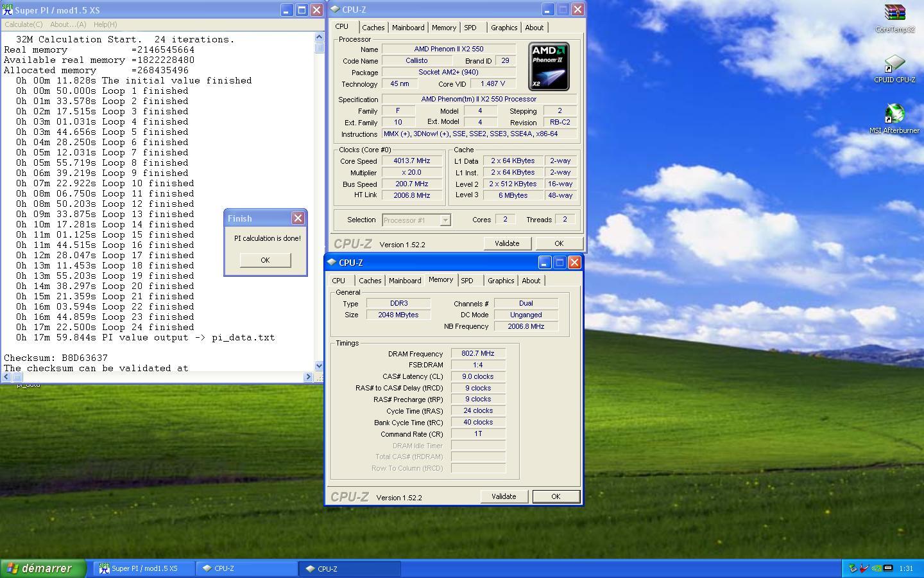Click the DRAM Frequency value 802.7 MHz

point(478,353)
